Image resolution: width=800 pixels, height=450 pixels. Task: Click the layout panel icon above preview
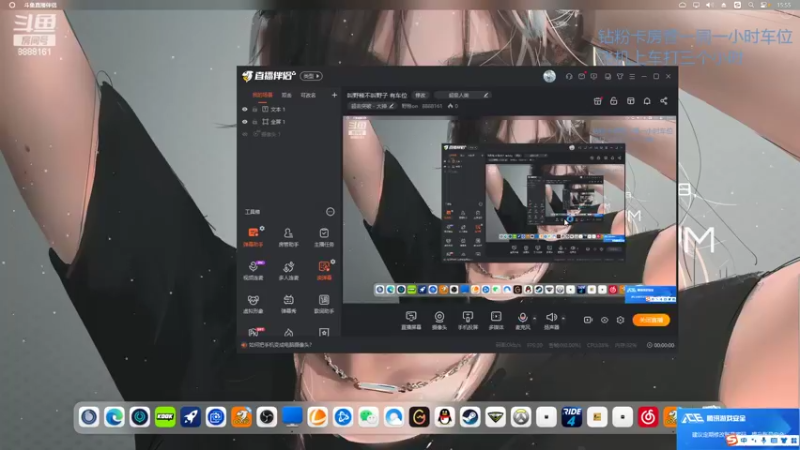[x=631, y=101]
